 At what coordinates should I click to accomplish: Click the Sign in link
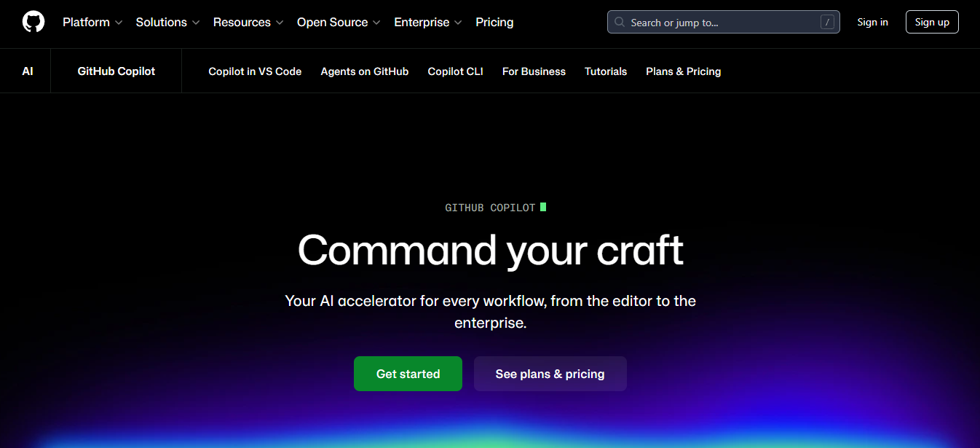872,22
